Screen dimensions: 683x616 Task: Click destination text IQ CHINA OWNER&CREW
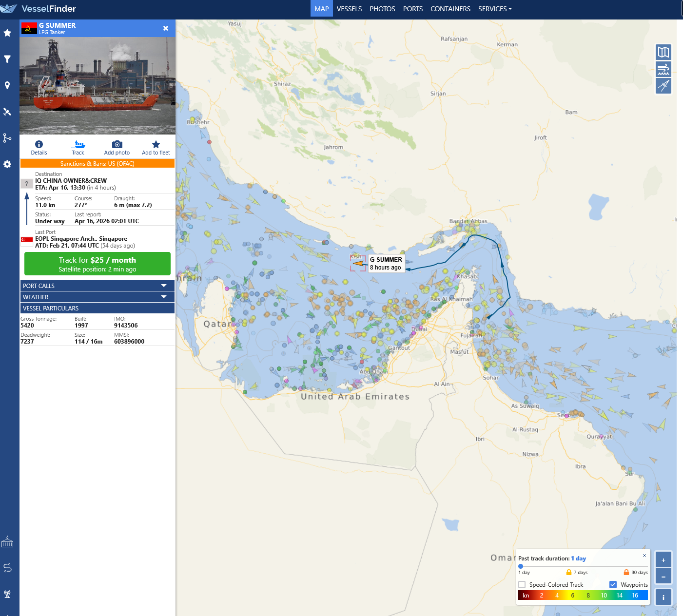tap(71, 180)
